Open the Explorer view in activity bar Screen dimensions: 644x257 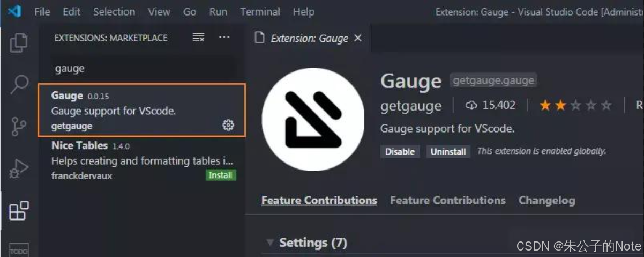coord(19,43)
